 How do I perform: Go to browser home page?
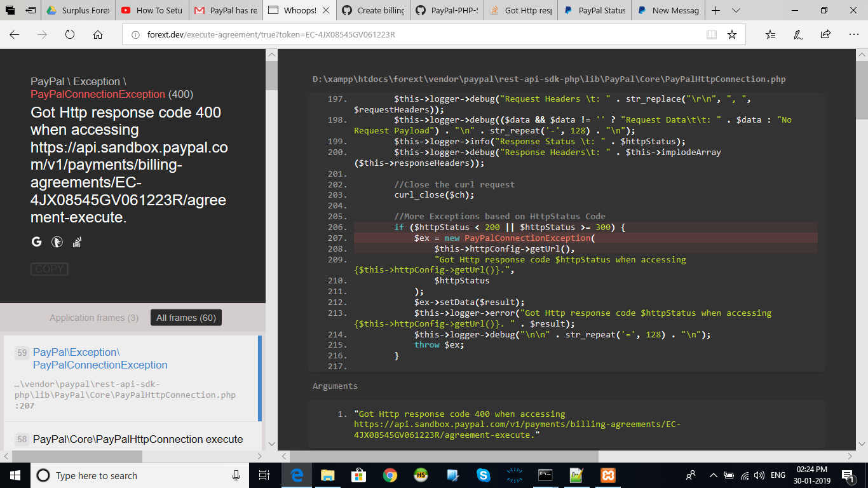pyautogui.click(x=98, y=35)
